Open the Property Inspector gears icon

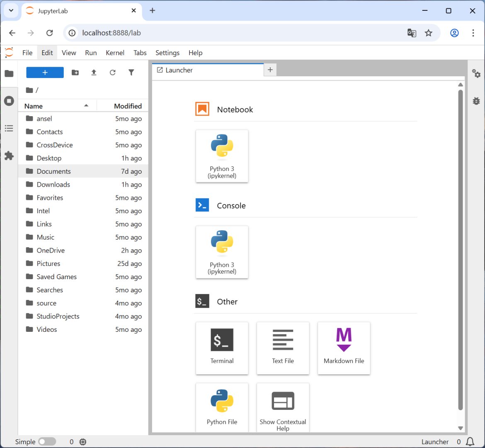click(476, 74)
